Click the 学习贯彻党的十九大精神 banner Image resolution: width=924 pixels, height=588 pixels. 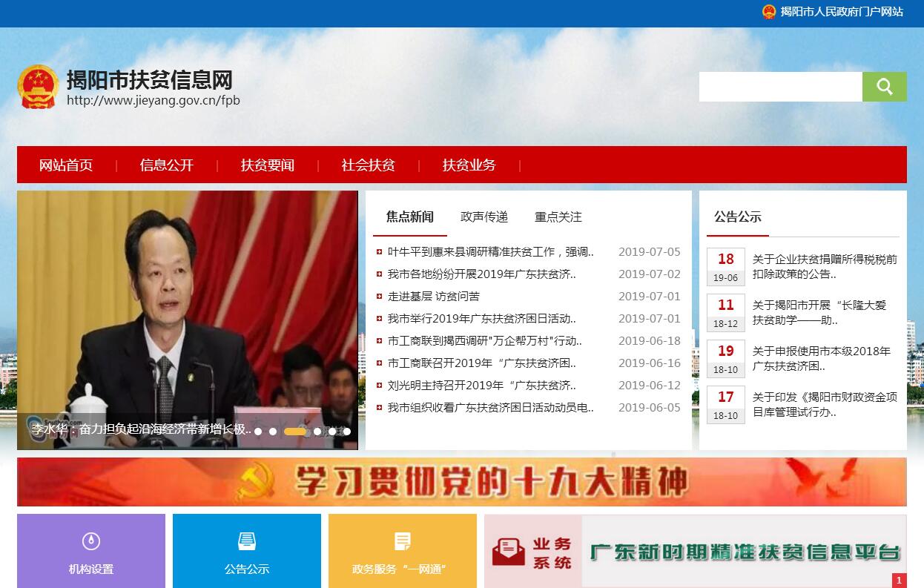pyautogui.click(x=461, y=482)
